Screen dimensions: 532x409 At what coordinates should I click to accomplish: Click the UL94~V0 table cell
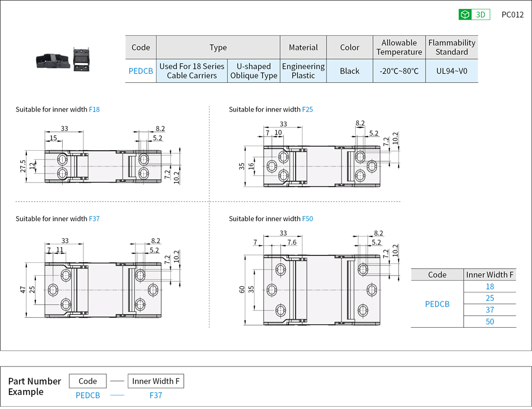tap(451, 71)
